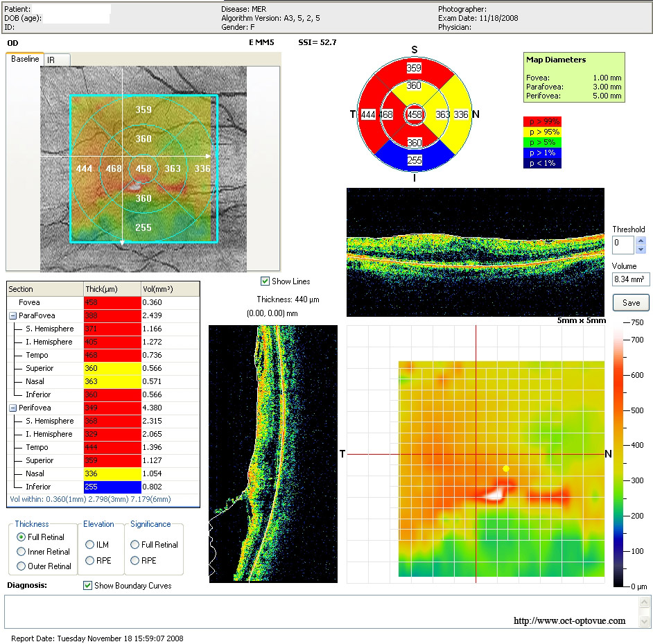Screen dimensions: 653x644
Task: Select RPE under Significance
Action: [x=134, y=561]
